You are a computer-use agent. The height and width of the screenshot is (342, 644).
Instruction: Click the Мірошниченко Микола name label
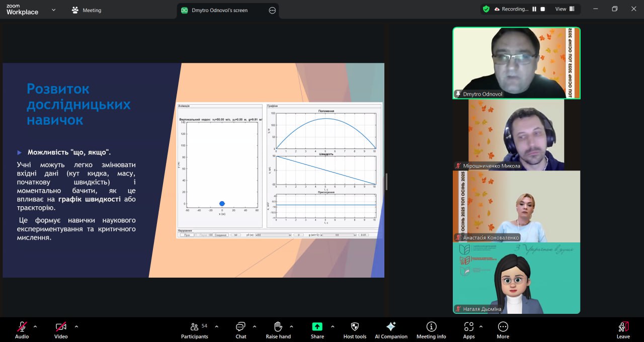pos(492,166)
